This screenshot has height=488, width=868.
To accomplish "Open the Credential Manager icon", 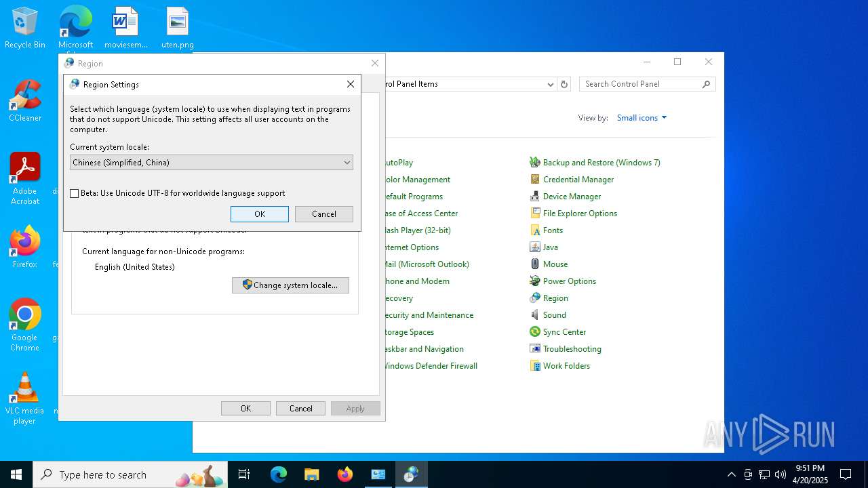I will point(535,180).
